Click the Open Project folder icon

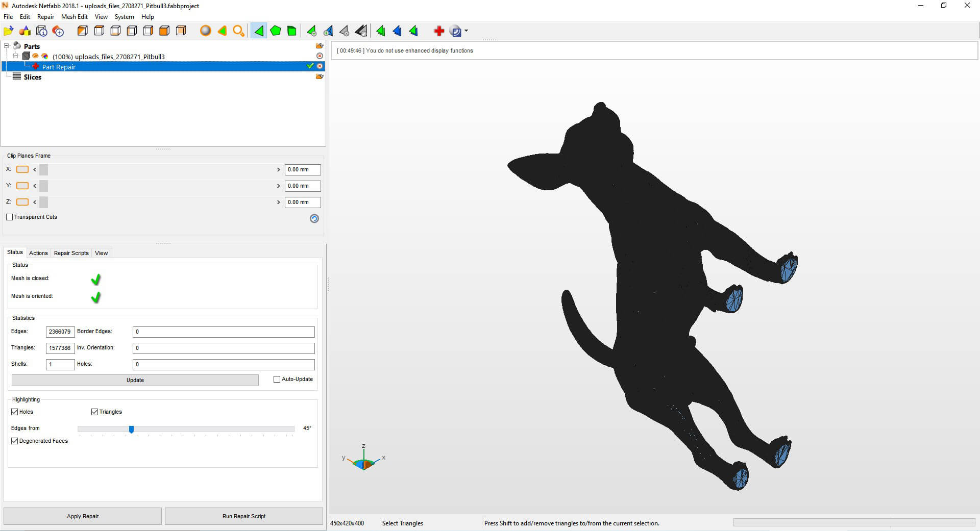[9, 31]
